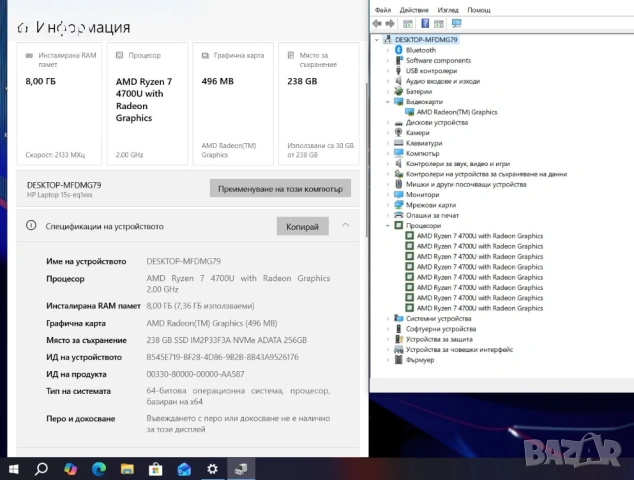Collapse the Процесори category
Image resolution: width=634 pixels, height=480 pixels.
tap(388, 226)
